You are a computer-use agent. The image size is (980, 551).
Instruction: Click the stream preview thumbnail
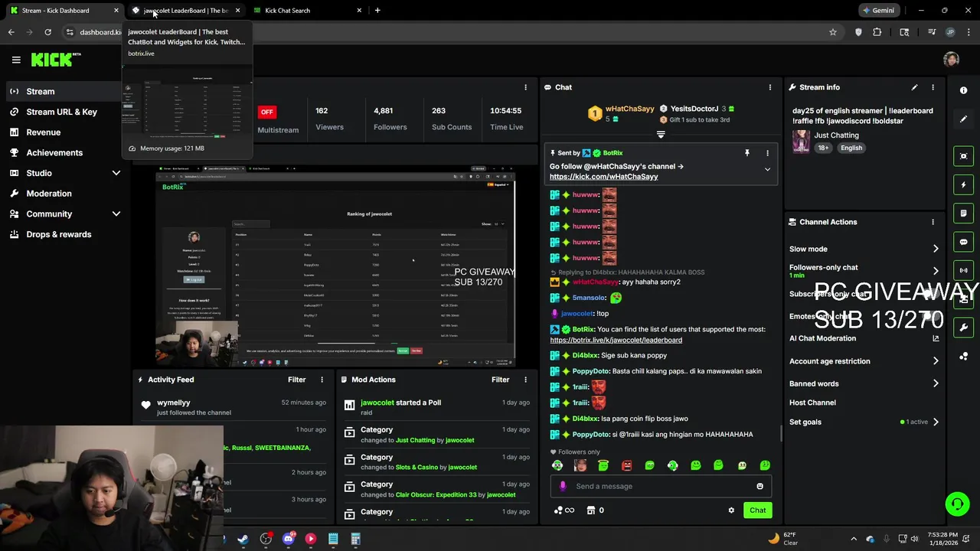coord(335,265)
